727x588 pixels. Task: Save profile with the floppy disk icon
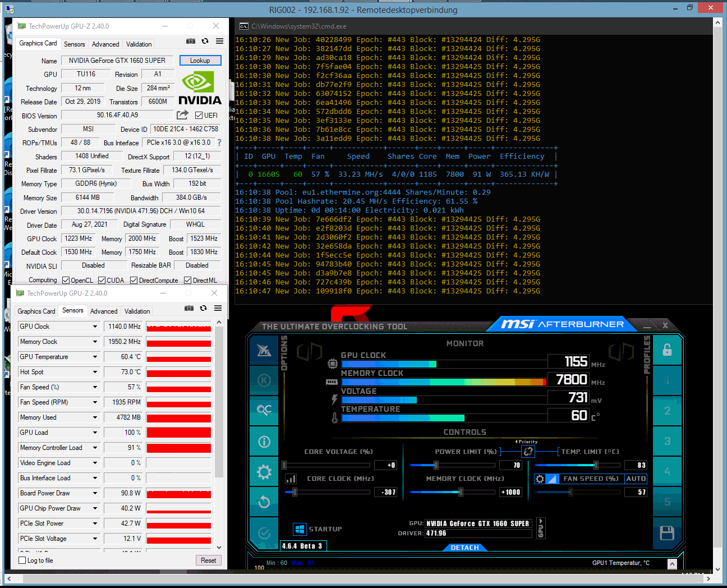[x=667, y=533]
